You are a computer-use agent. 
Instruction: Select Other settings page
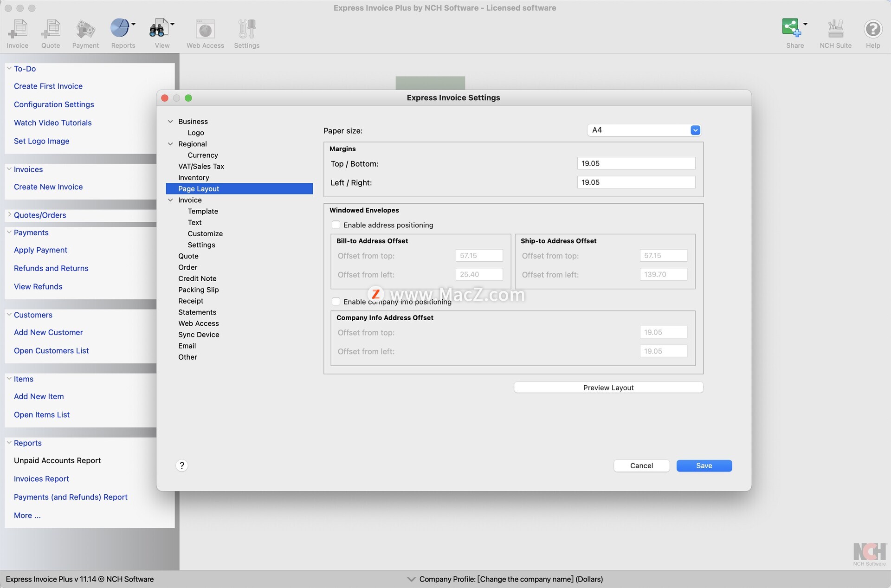(187, 357)
